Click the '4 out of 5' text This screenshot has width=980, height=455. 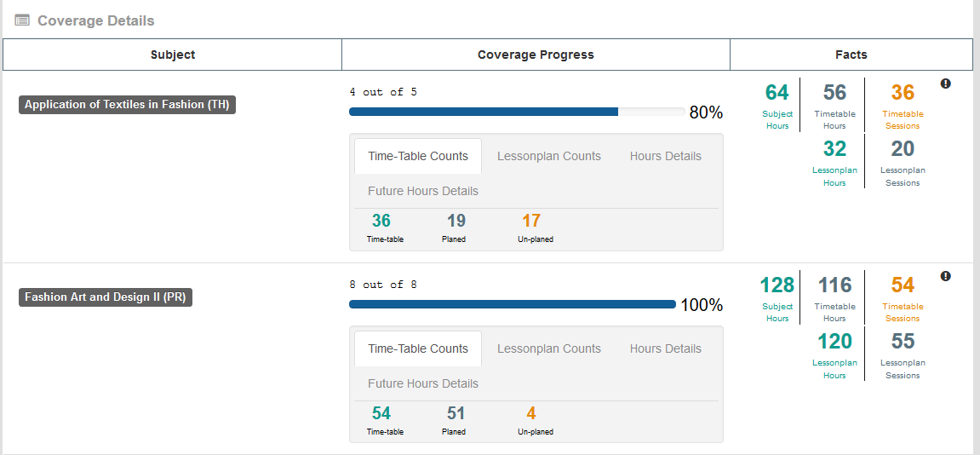click(383, 92)
